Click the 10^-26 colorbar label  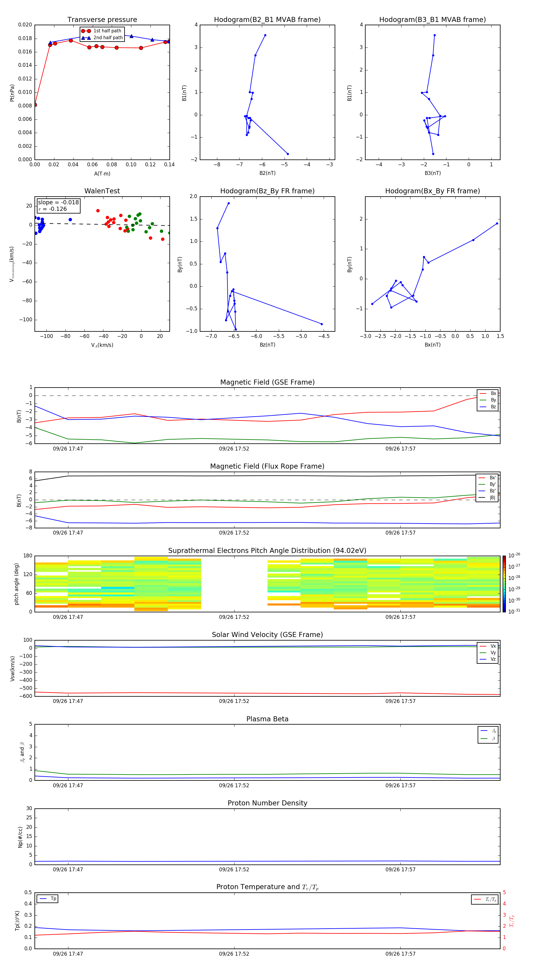514,555
